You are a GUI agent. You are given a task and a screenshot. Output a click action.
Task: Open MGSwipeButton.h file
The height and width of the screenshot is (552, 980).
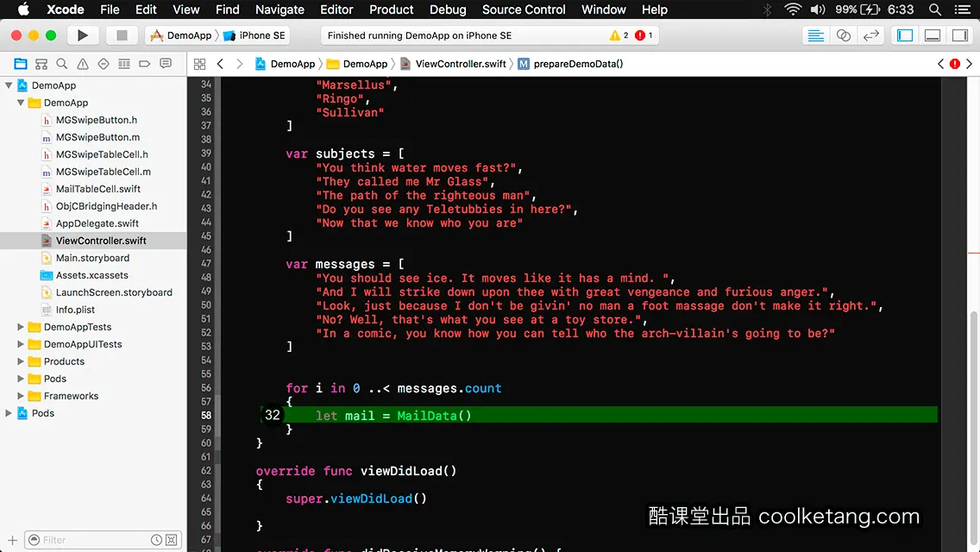coord(97,120)
